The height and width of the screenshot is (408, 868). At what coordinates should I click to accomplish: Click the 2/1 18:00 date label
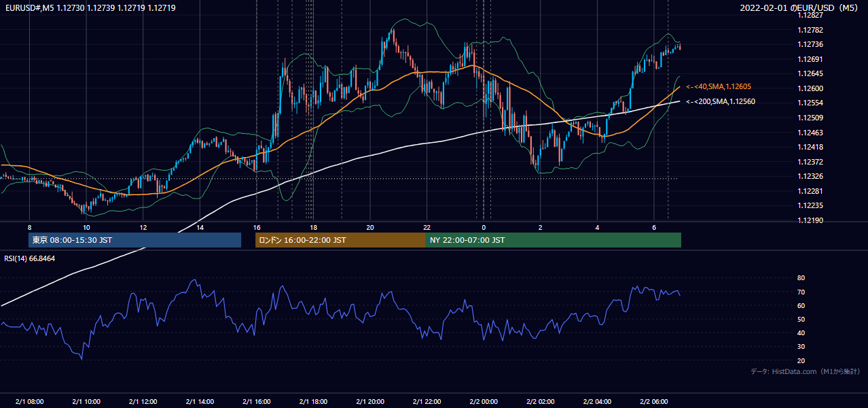pos(314,401)
